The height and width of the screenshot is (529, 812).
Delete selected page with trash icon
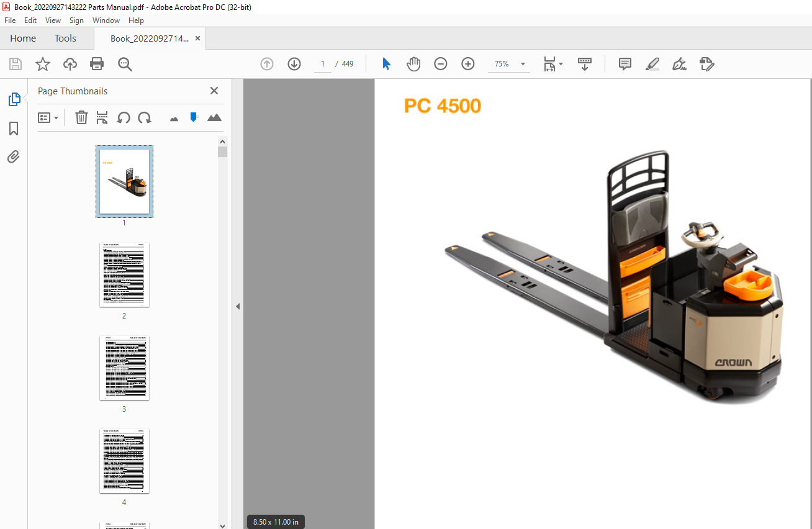pyautogui.click(x=81, y=117)
